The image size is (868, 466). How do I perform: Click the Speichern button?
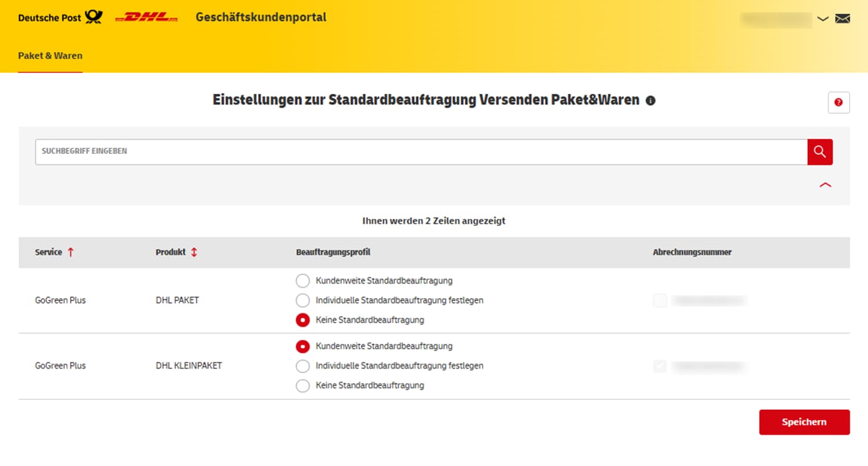[x=804, y=422]
